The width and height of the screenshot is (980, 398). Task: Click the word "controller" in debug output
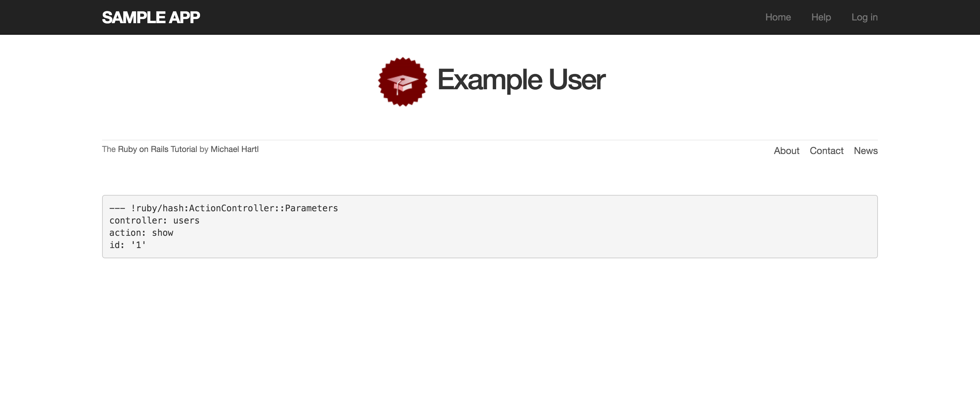tap(136, 220)
